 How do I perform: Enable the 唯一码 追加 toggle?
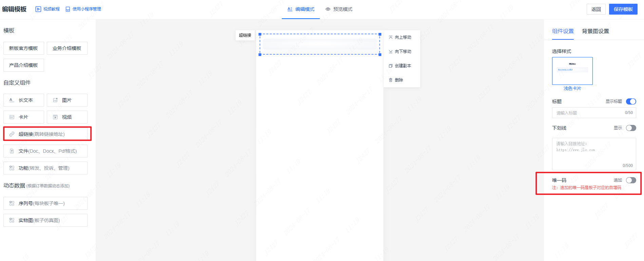click(x=631, y=180)
